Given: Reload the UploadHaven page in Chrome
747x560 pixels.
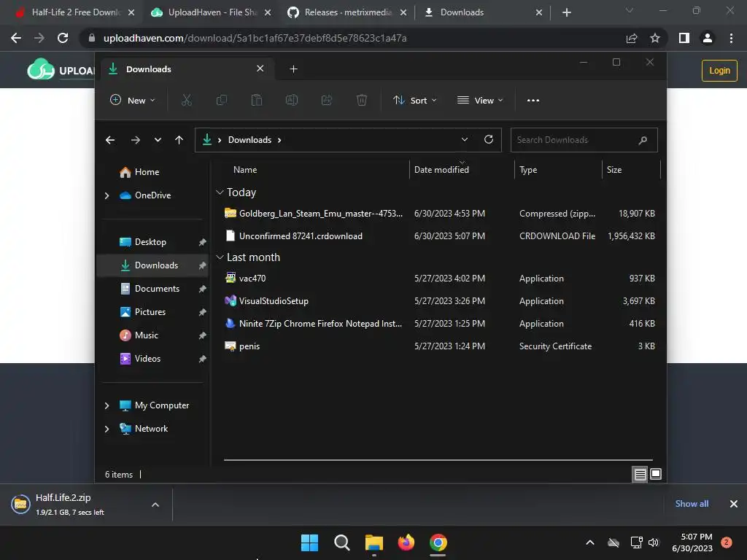Looking at the screenshot, I should [63, 38].
